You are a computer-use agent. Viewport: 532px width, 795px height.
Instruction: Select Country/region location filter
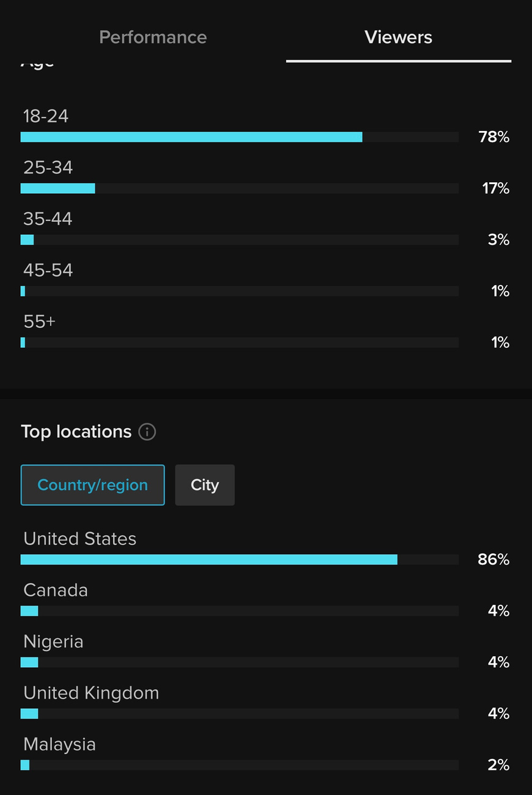92,485
